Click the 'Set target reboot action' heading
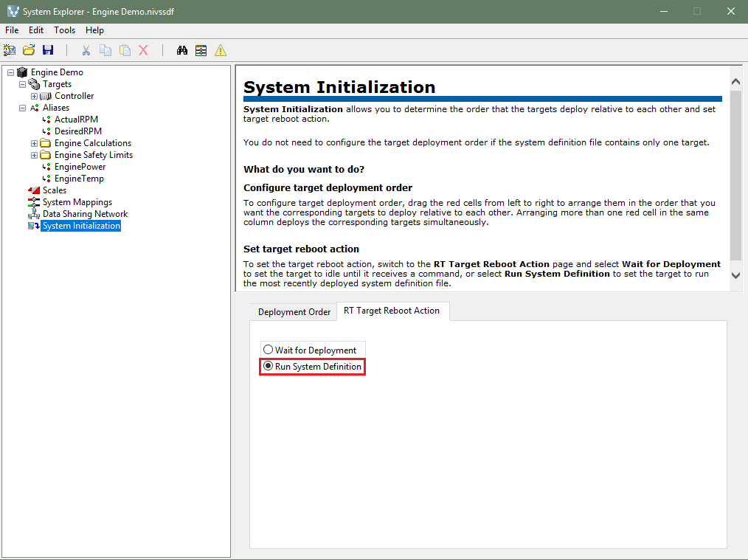The height and width of the screenshot is (560, 748). click(301, 249)
